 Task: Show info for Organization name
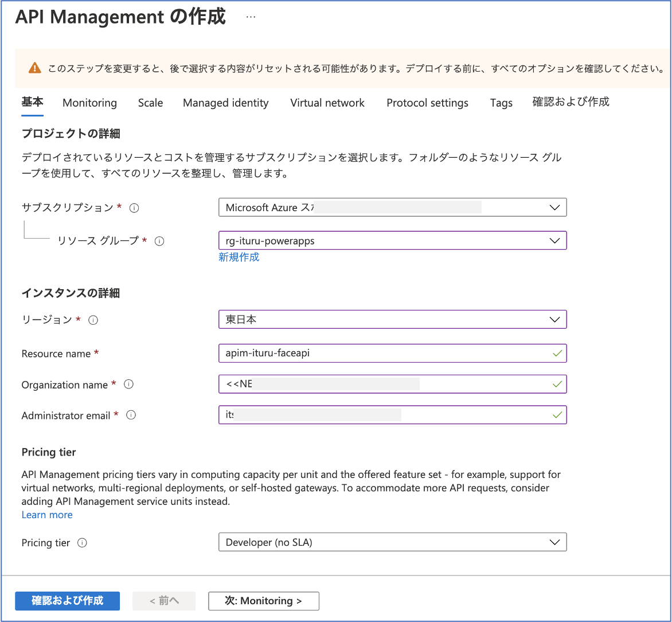point(128,384)
